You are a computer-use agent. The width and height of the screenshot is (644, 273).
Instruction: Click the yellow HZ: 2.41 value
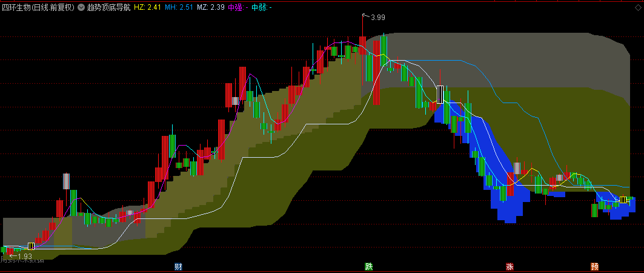pyautogui.click(x=147, y=7)
